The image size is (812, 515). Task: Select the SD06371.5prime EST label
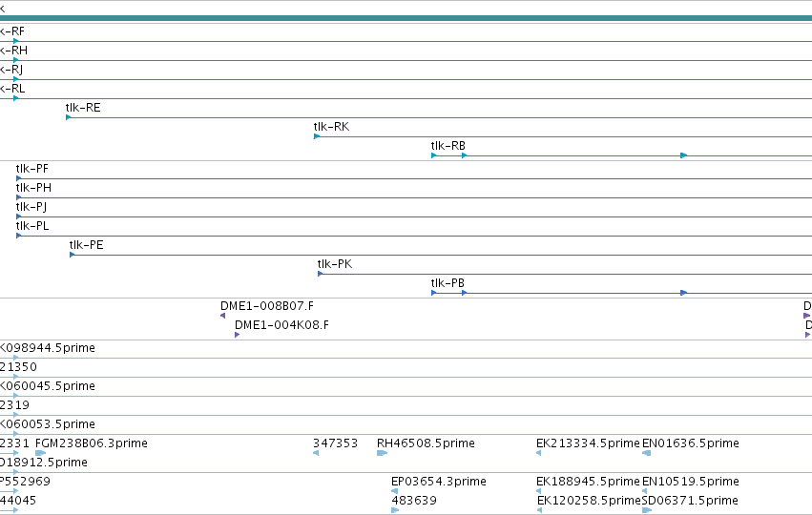coord(690,501)
